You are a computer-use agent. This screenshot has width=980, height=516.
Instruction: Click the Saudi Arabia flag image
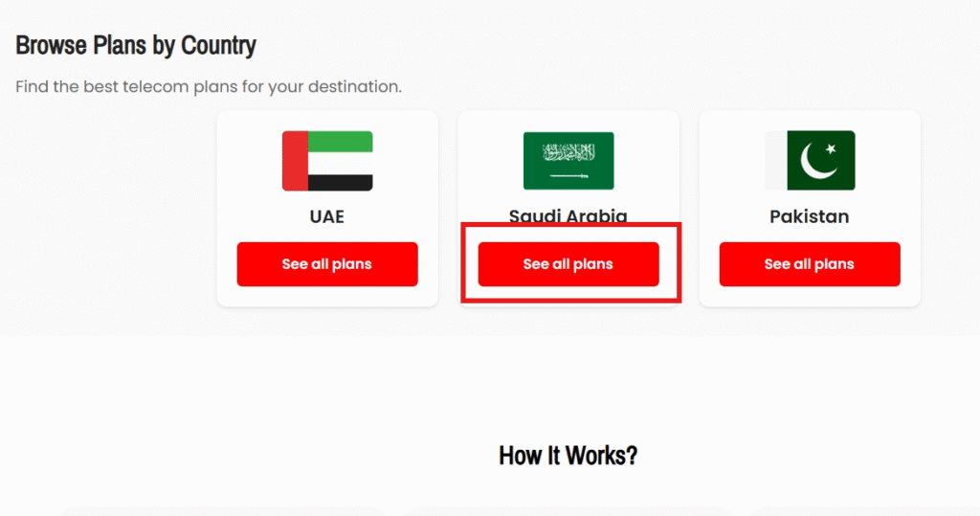click(568, 161)
